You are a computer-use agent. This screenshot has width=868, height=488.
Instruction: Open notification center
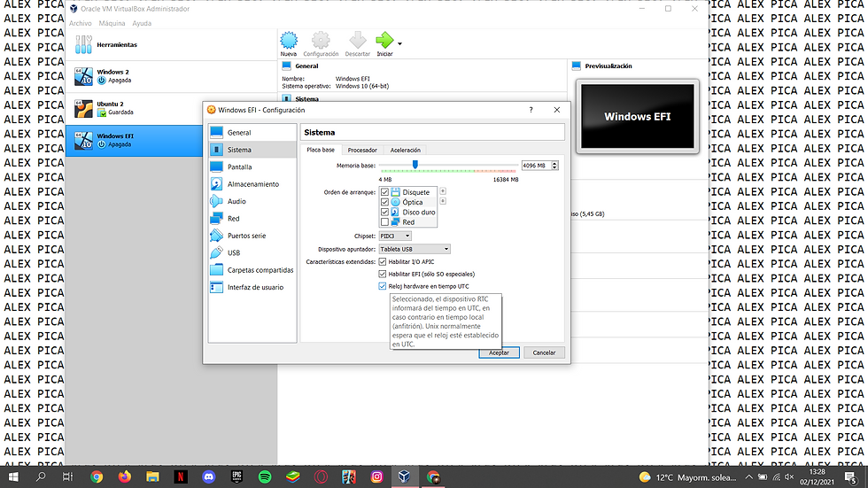click(x=851, y=477)
